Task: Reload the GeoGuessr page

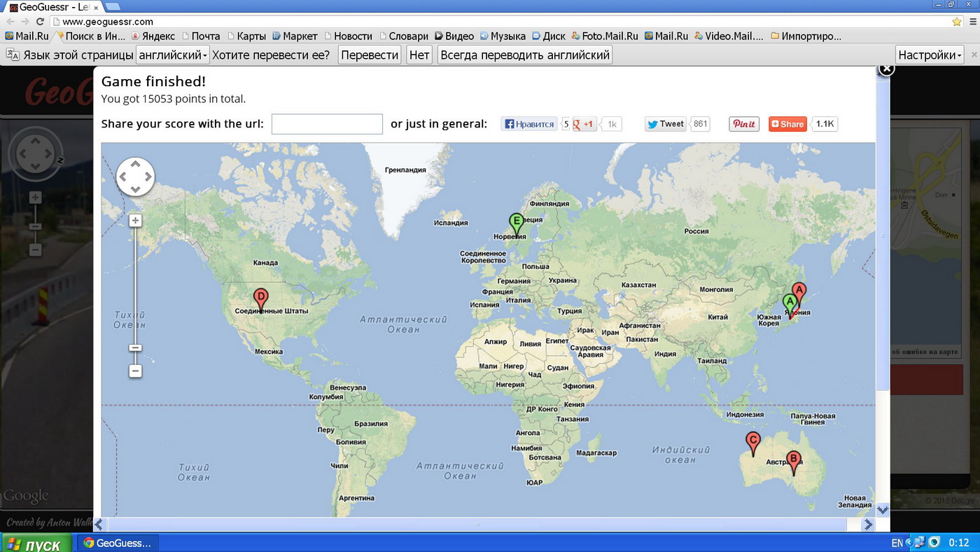Action: [40, 22]
